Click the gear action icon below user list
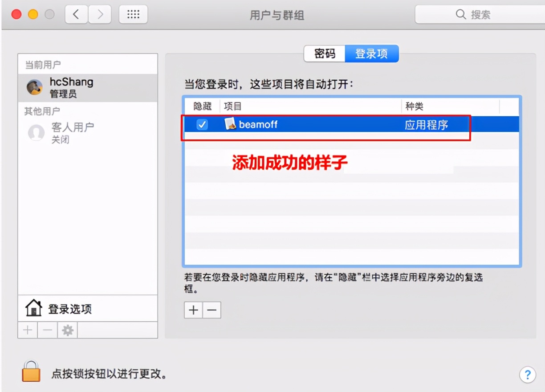545x392 pixels. pos(67,330)
